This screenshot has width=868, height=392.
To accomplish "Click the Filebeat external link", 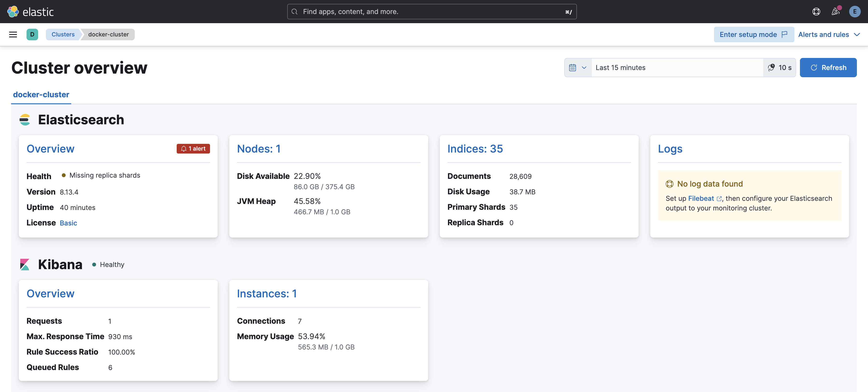I will tap(705, 198).
